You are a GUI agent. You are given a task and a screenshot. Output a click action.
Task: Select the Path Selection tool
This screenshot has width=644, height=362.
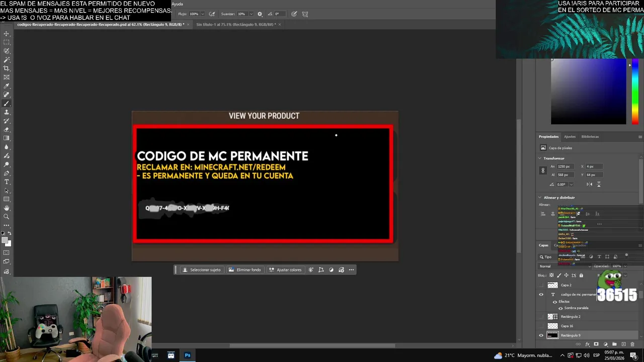[7, 191]
